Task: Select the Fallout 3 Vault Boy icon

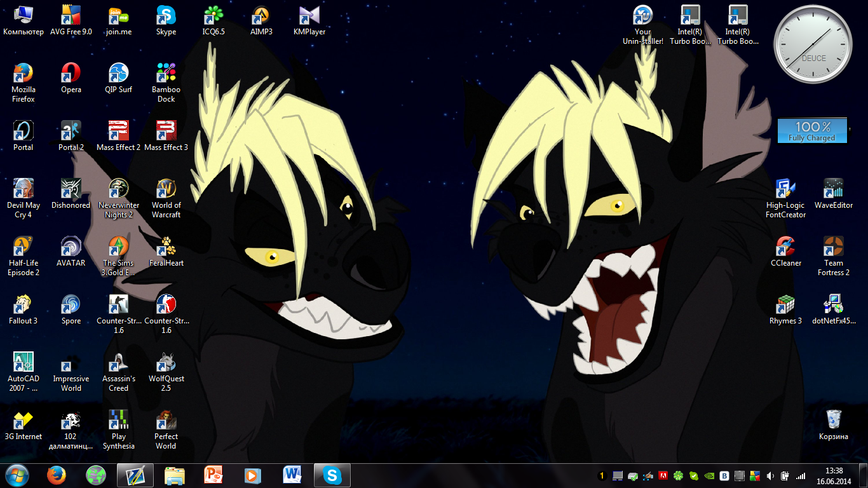Action: point(24,309)
